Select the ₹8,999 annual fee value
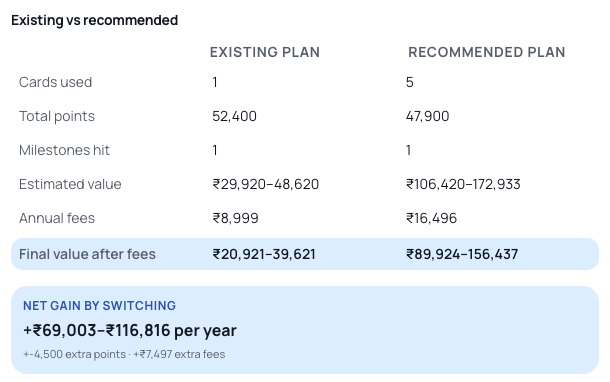Viewport: 610px width, 382px height. click(235, 218)
